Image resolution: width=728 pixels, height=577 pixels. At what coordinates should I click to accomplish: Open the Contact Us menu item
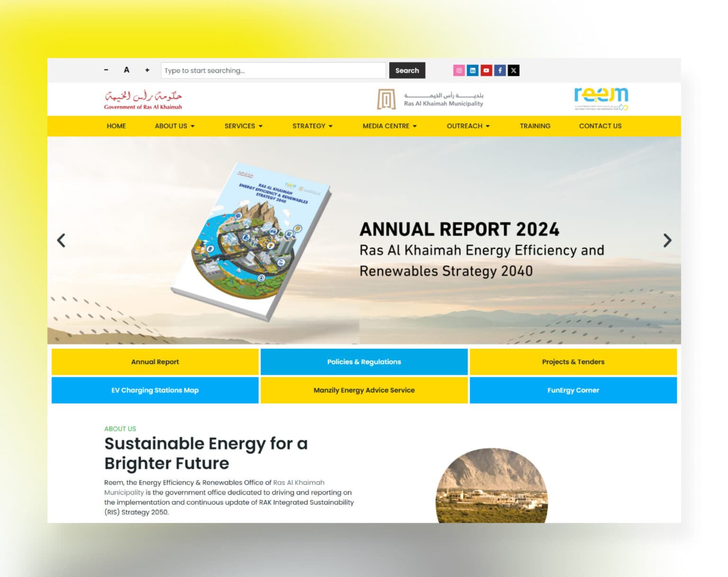point(600,126)
